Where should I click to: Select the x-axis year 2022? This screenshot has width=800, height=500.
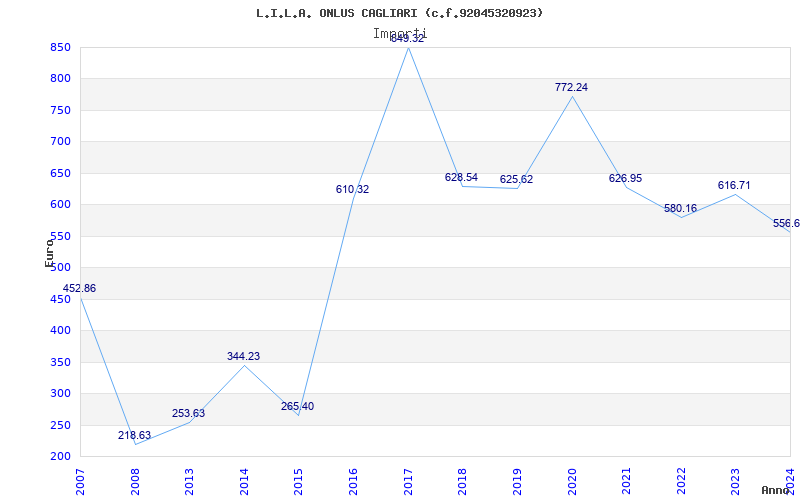tap(681, 481)
